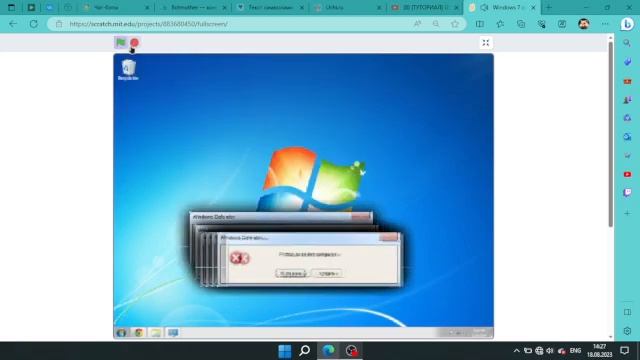Open file explorer in simulated Windows 7 taskbar
Viewport: 640px width, 360px height.
(156, 333)
